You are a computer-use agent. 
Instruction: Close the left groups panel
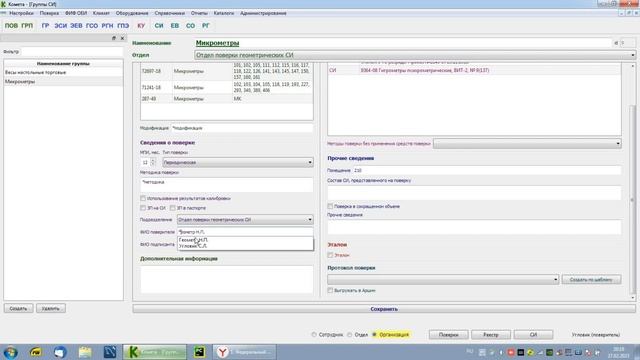click(x=122, y=38)
